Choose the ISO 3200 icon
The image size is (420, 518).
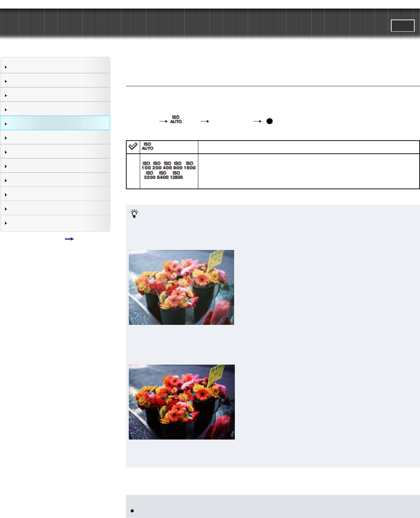pos(150,175)
